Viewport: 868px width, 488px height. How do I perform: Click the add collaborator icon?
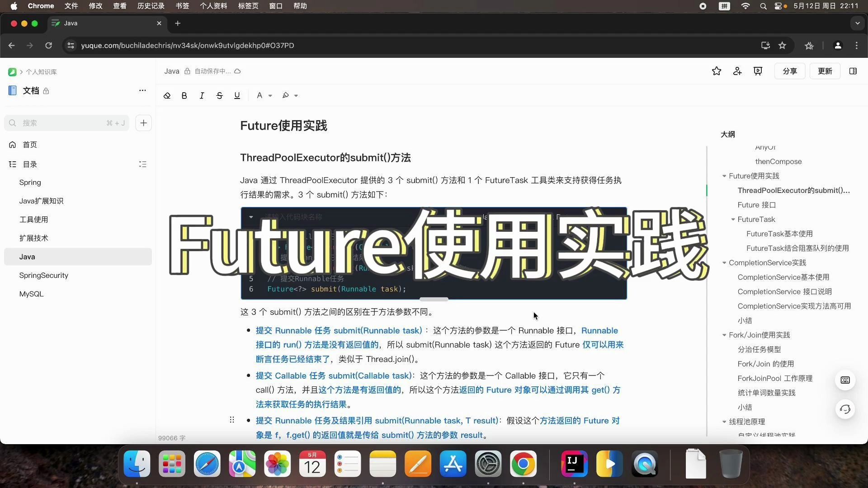[737, 71]
